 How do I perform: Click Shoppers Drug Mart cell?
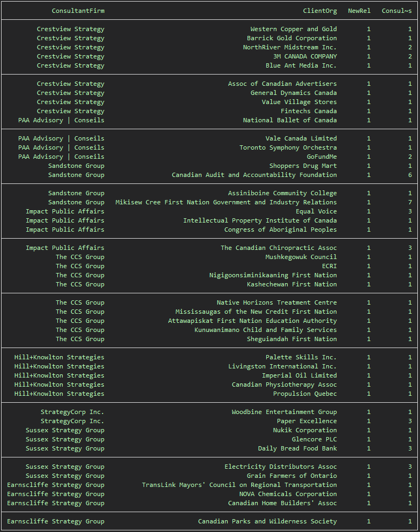[303, 166]
